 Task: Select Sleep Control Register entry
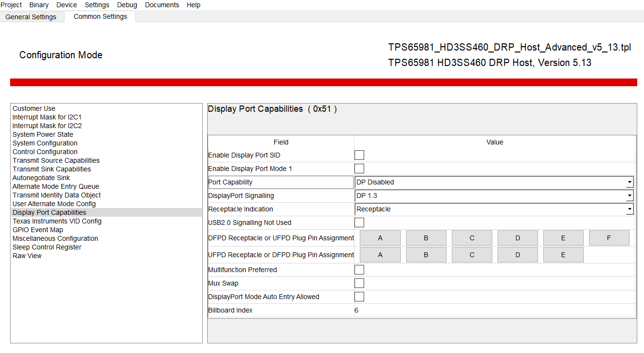[106, 247]
